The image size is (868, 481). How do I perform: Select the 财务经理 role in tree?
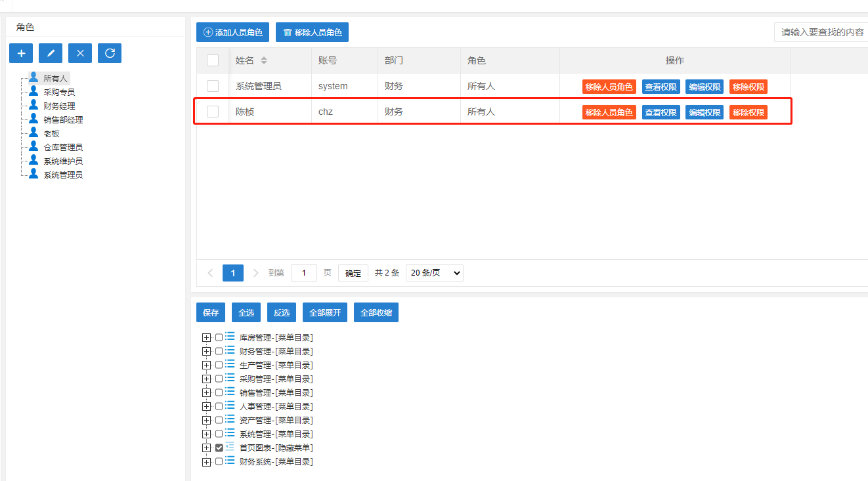(59, 106)
